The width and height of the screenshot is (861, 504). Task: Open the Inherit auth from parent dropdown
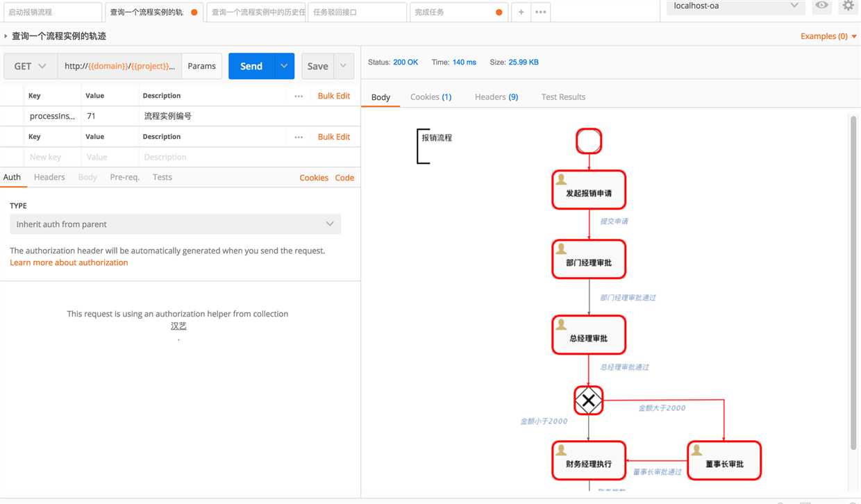click(175, 224)
